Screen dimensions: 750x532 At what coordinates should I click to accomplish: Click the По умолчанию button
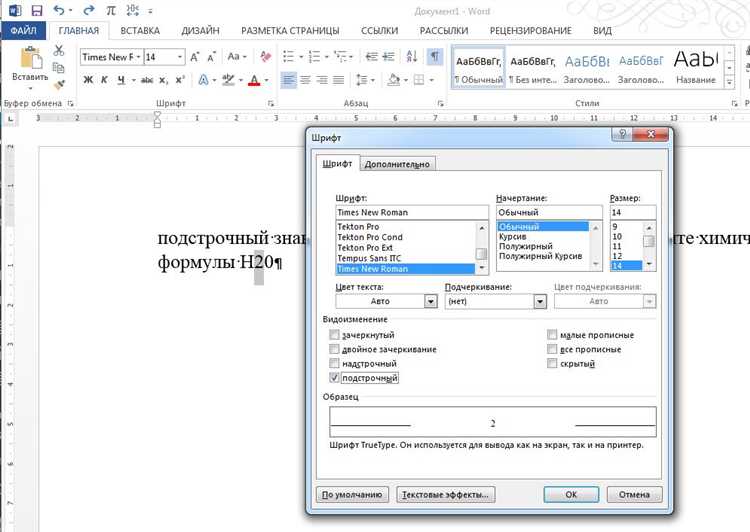352,494
